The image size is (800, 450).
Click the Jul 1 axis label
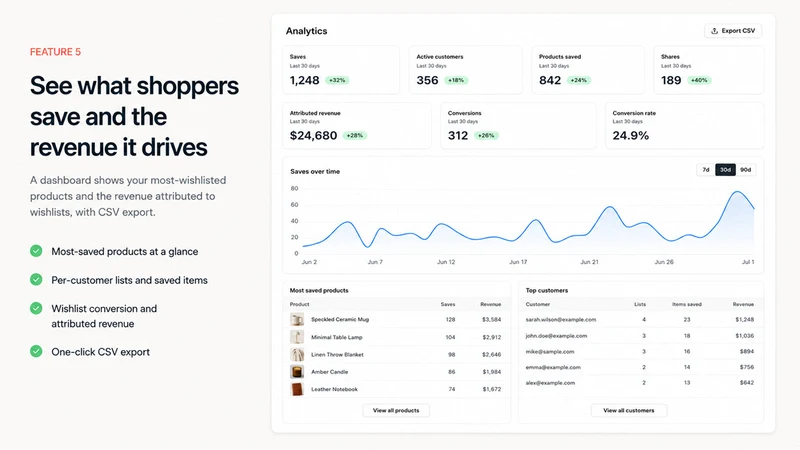click(747, 262)
